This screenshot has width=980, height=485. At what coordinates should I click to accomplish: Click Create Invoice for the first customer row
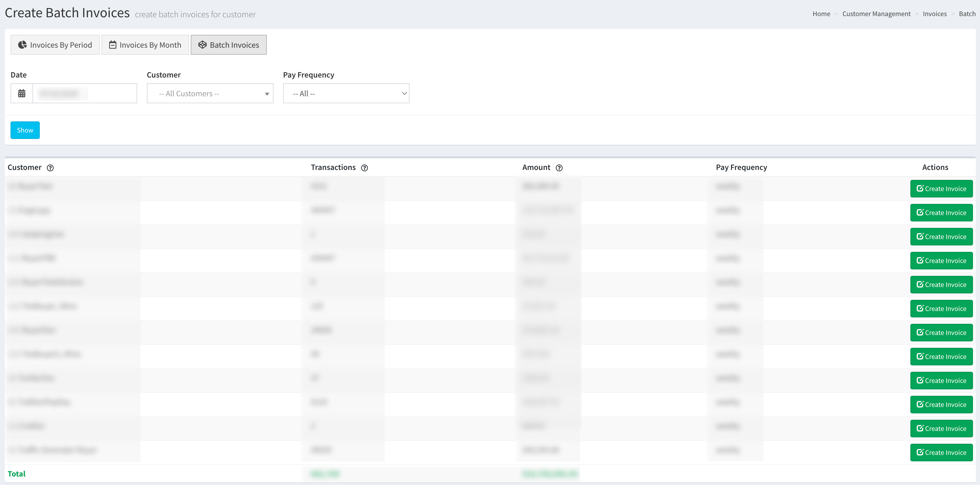click(941, 188)
